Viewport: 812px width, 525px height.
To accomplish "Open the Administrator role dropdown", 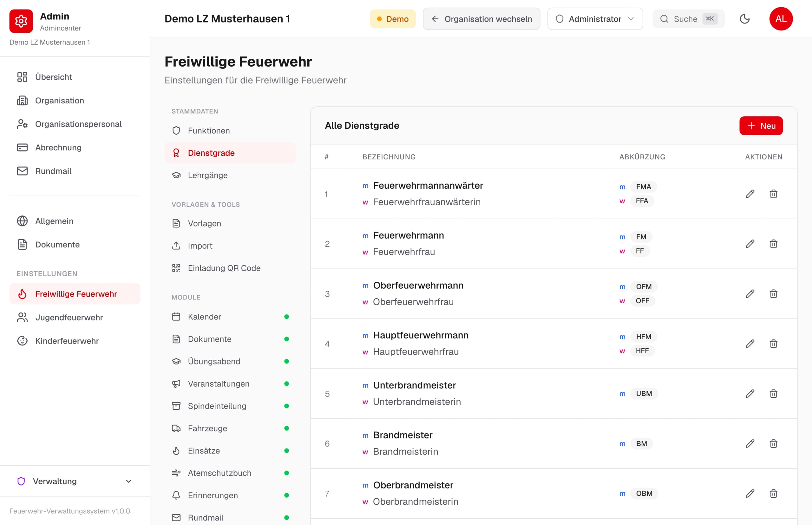I will click(x=595, y=19).
